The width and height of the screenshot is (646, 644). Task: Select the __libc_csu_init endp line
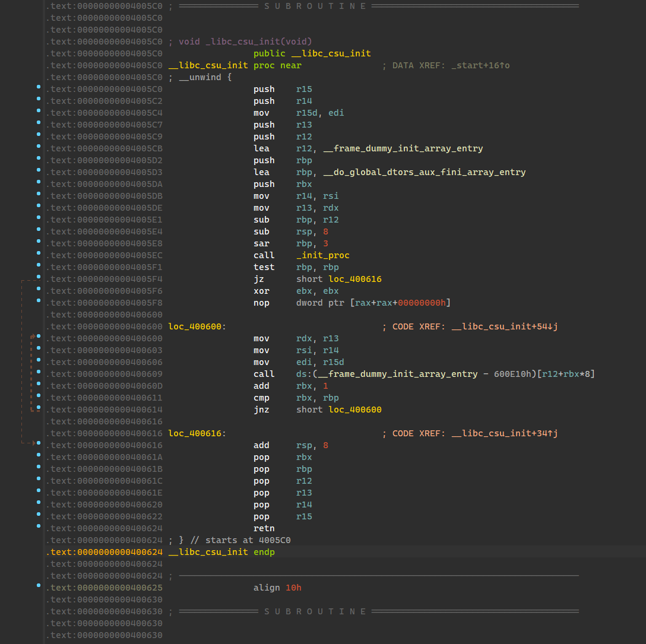coord(221,552)
